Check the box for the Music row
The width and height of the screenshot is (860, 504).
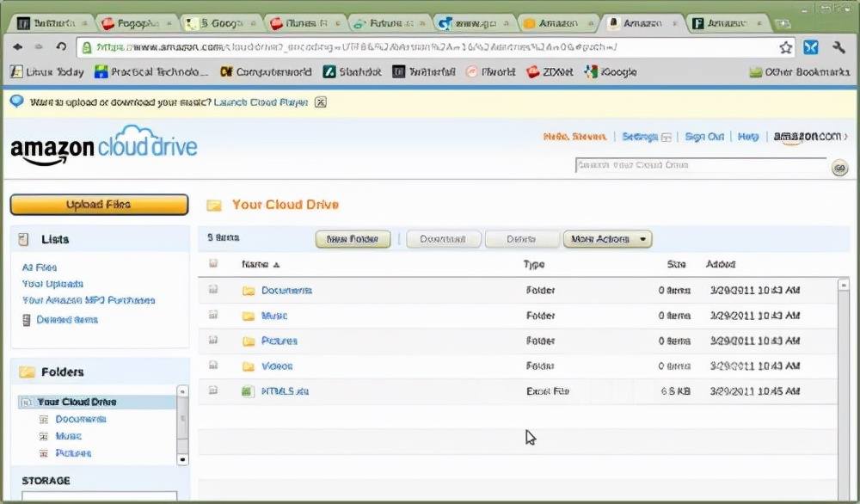(213, 314)
